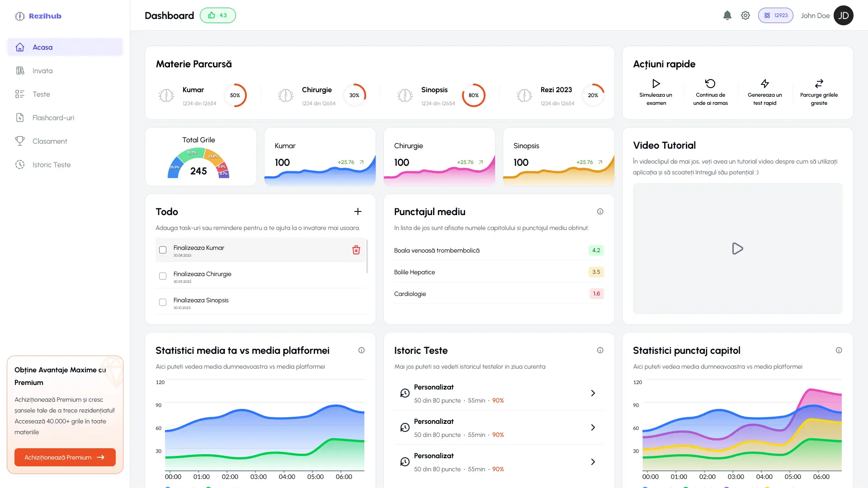Add a new Todo with the plus icon
Viewport: 868px width, 488px height.
click(358, 211)
